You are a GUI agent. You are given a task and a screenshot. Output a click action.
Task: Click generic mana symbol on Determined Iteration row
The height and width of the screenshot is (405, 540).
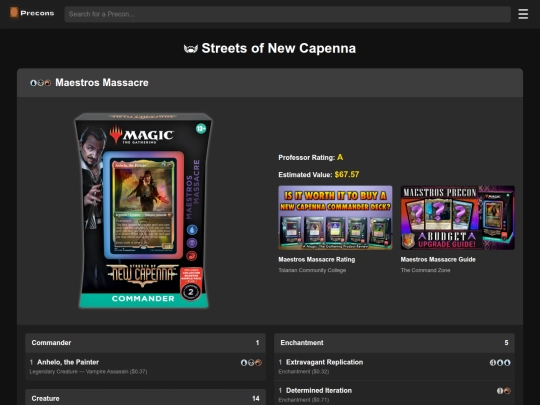pyautogui.click(x=500, y=391)
